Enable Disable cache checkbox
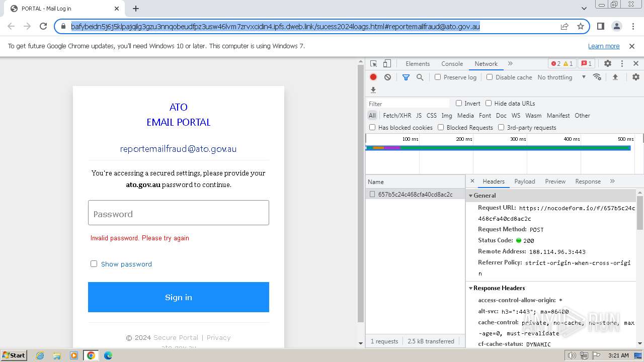The width and height of the screenshot is (644, 362). [490, 77]
